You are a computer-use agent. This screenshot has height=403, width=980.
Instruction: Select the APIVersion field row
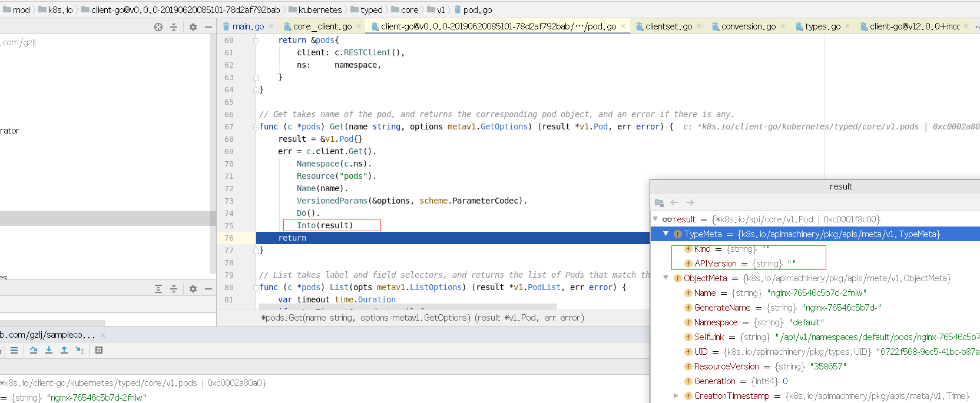[815, 264]
